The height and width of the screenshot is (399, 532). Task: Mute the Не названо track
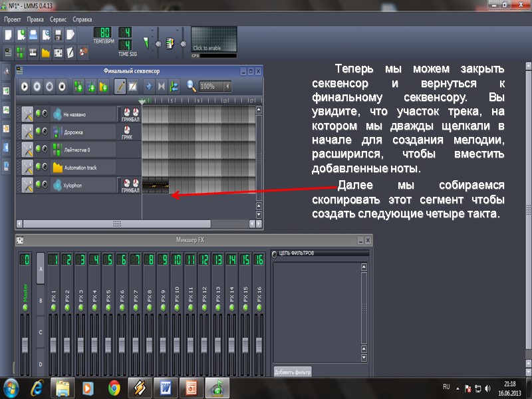(39, 113)
